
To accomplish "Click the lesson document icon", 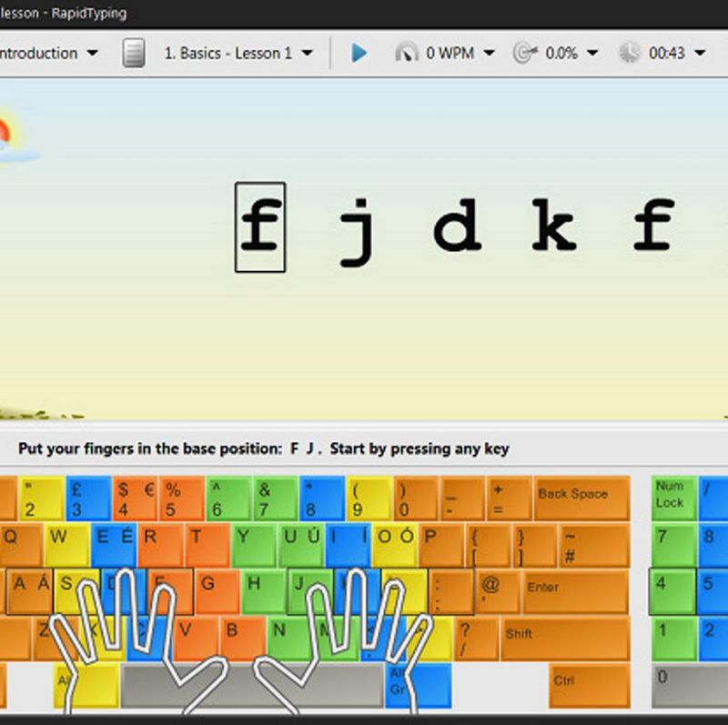I will pos(134,53).
